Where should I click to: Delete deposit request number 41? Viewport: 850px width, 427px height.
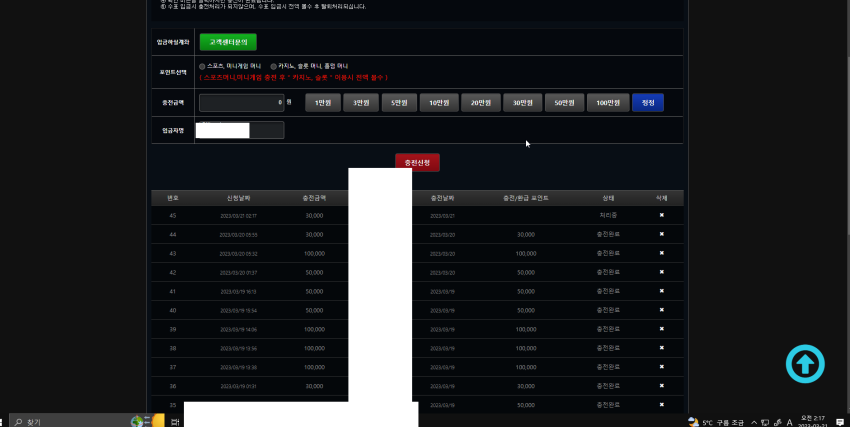click(661, 291)
